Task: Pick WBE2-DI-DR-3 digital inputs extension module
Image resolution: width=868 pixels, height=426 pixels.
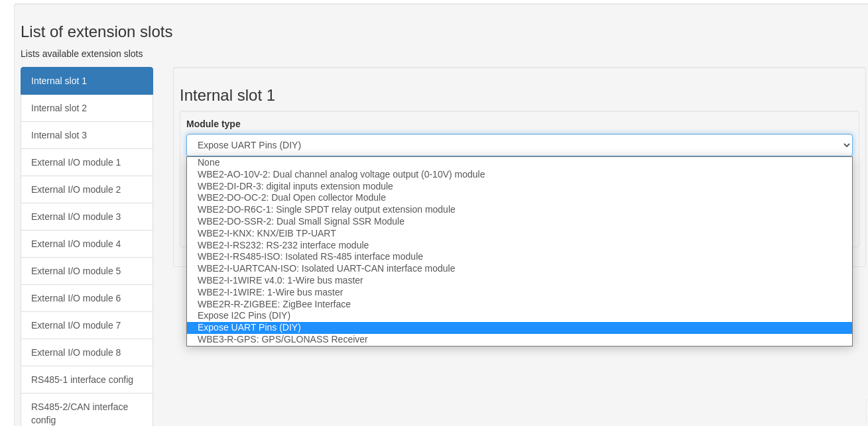Action: (x=519, y=186)
